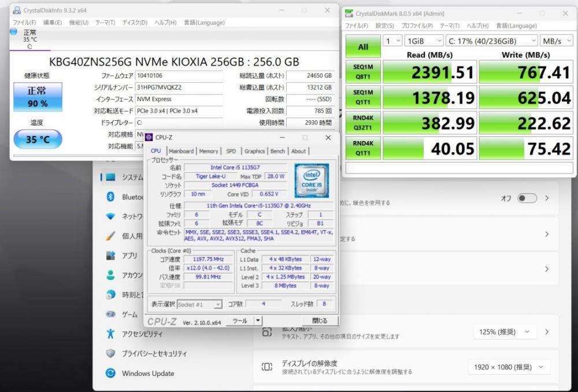The height and width of the screenshot is (392, 578).
Task: Open the ゲーム controller icon in Settings
Action: pos(110,314)
